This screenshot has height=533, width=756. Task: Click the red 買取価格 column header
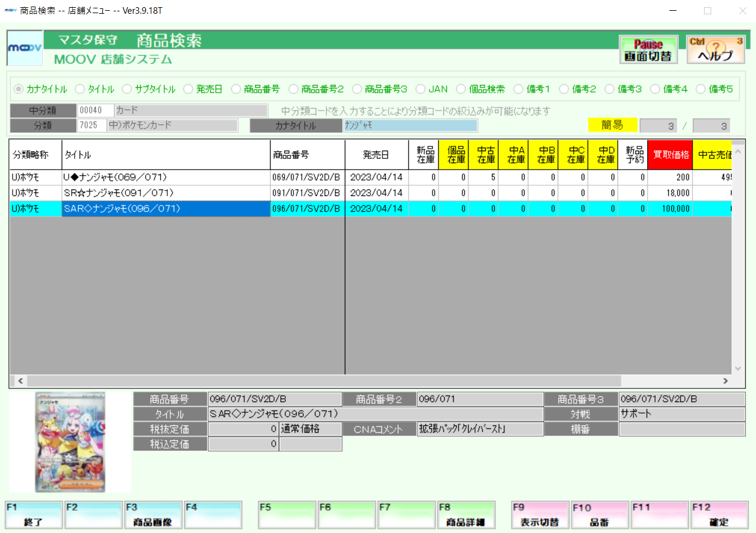(x=670, y=155)
